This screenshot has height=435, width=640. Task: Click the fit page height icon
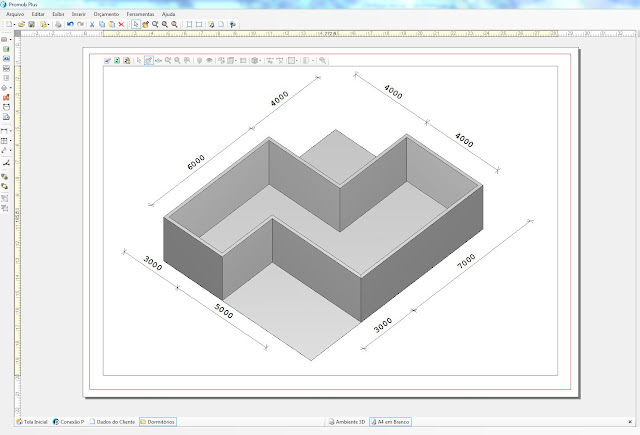pos(189,24)
